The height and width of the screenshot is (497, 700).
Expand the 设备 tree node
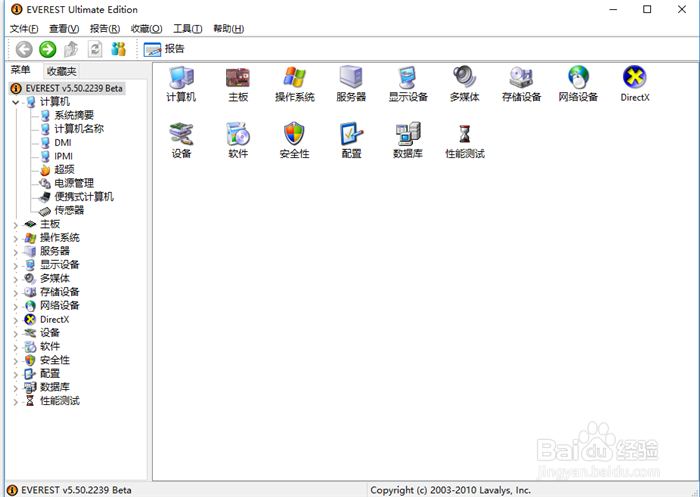pos(16,334)
